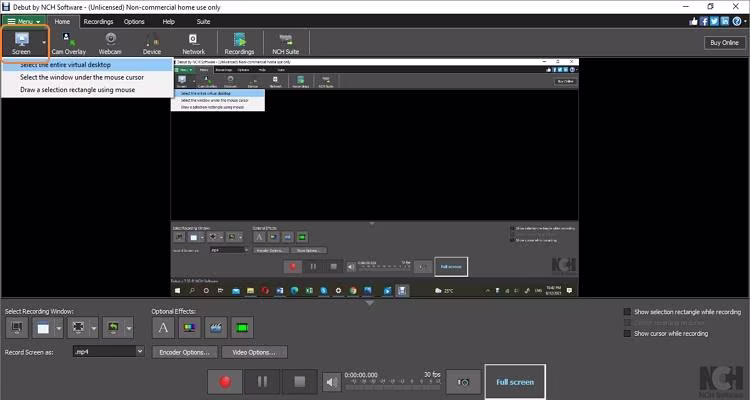The height and width of the screenshot is (400, 750).
Task: Click the recent selection green arrow icon
Action: 113,328
